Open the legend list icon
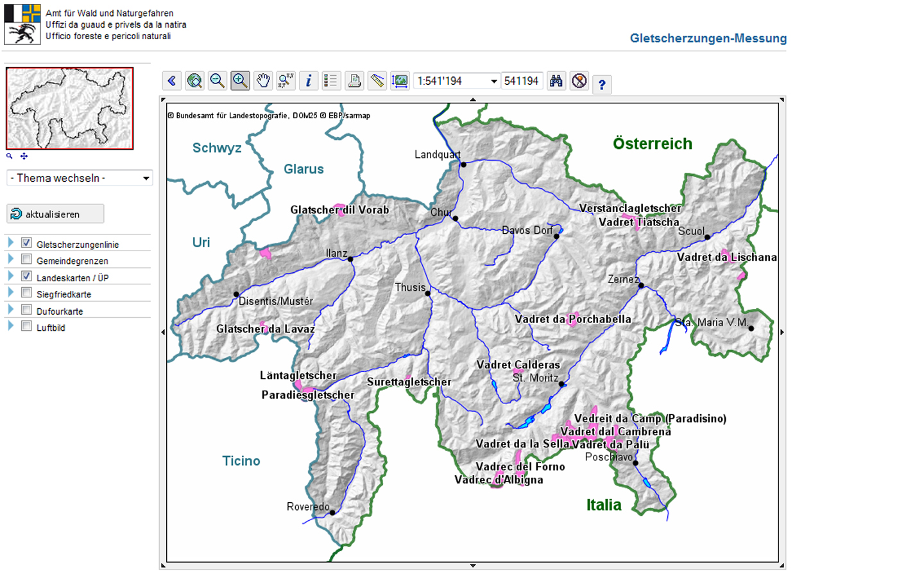The image size is (924, 578). 331,81
